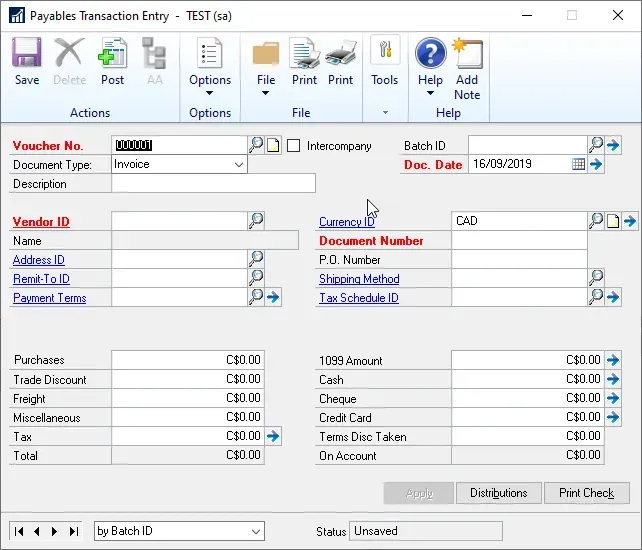This screenshot has height=550, width=642.
Task: Go to the first record arrow
Action: pyautogui.click(x=19, y=531)
